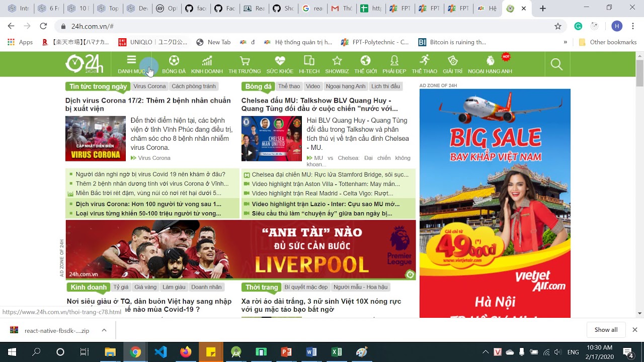Bookmark this page with the star icon
This screenshot has width=644, height=362.
click(557, 26)
